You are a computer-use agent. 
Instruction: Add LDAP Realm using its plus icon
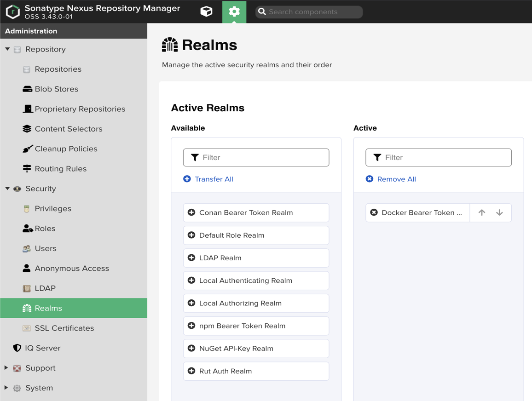pos(191,258)
